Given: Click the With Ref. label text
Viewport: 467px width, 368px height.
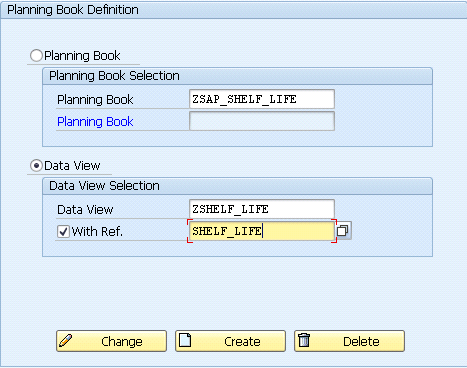Looking at the screenshot, I should 97,231.
